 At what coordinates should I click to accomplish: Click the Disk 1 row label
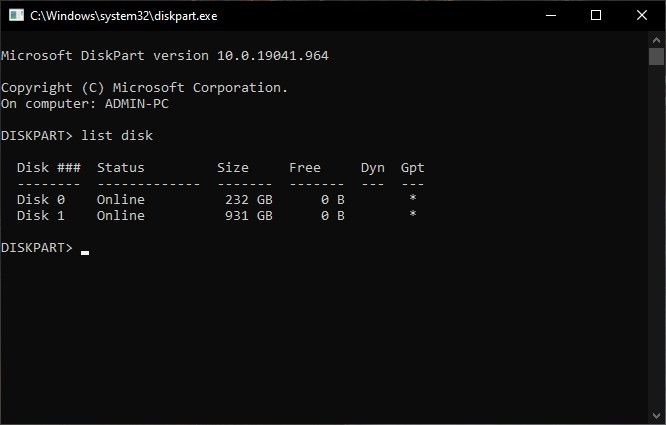(x=41, y=215)
